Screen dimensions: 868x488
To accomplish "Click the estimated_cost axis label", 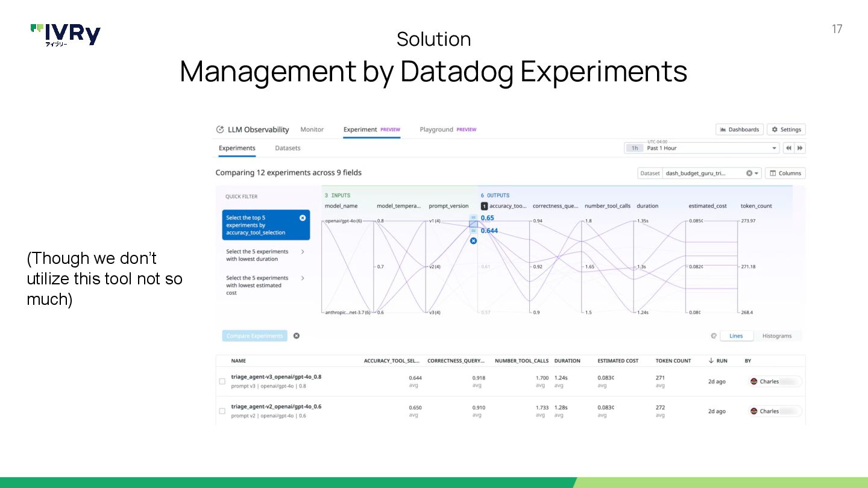I will coord(708,206).
